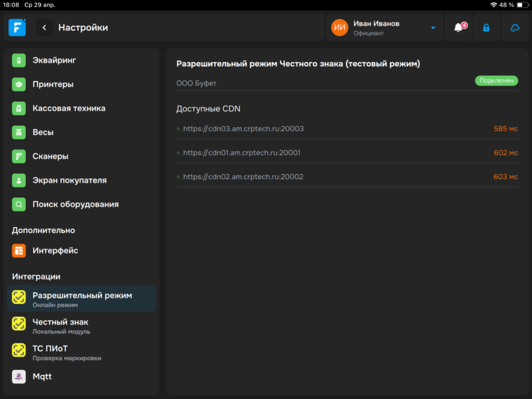This screenshot has width=532, height=399.
Task: Click the 603 мс latency value
Action: (x=506, y=177)
